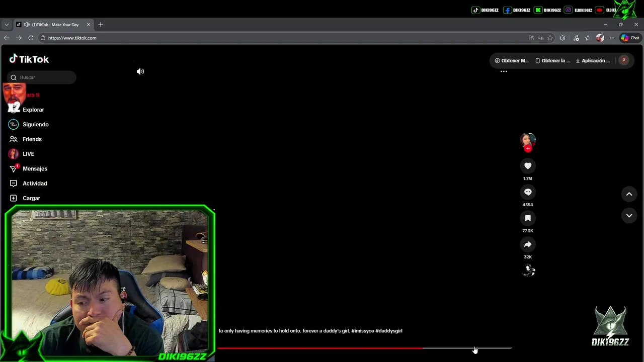Image resolution: width=644 pixels, height=362 pixels.
Task: Select the TikTok - Make Your Day tab
Action: click(x=53, y=25)
